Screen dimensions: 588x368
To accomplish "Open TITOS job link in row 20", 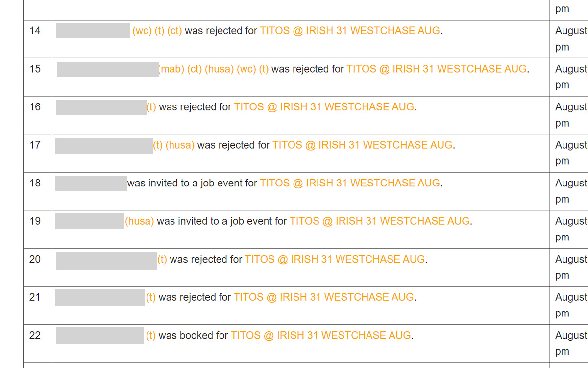I will tap(335, 259).
